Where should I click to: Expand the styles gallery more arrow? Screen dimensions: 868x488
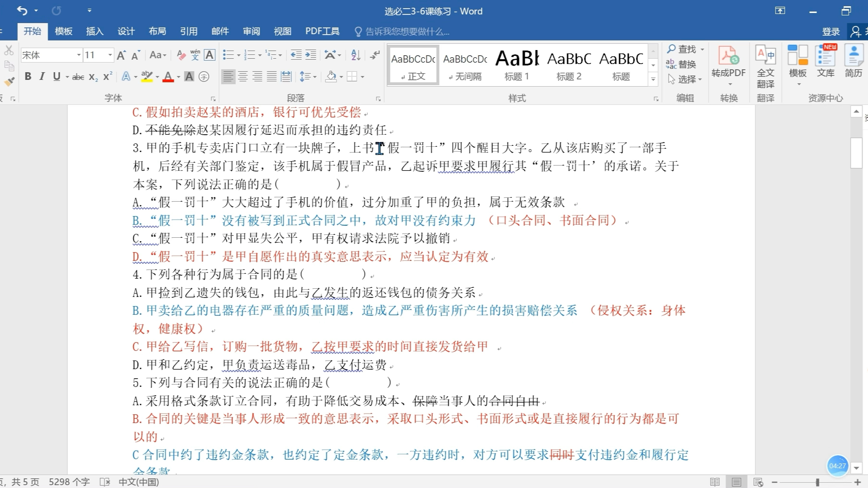(653, 79)
